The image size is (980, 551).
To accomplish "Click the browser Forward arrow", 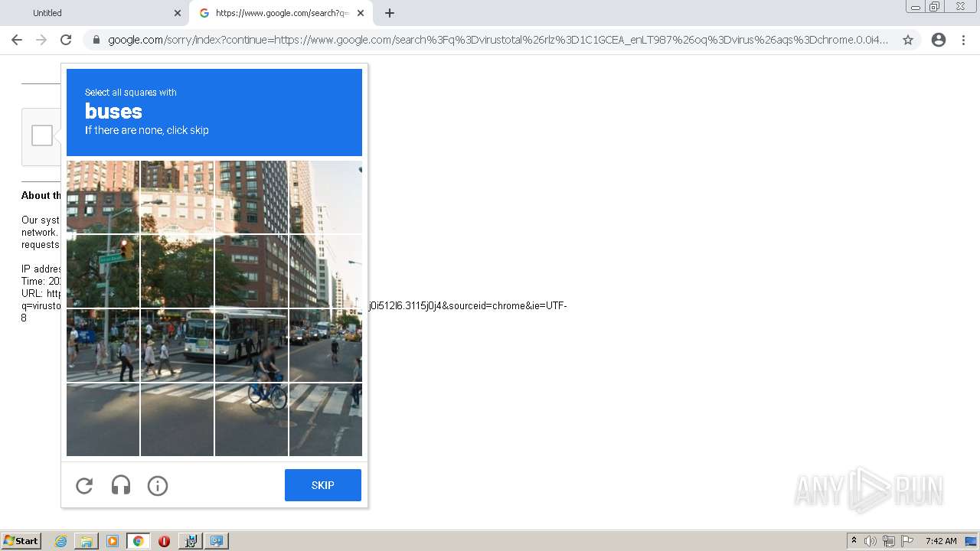I will 41,40.
